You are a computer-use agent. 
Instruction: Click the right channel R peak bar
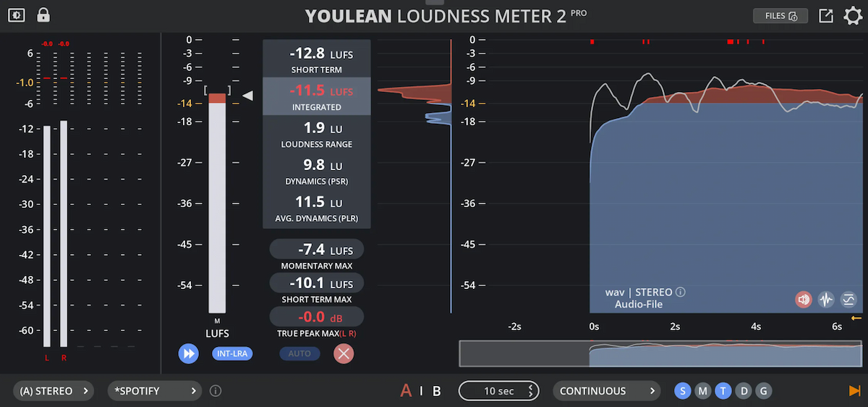pyautogui.click(x=64, y=234)
